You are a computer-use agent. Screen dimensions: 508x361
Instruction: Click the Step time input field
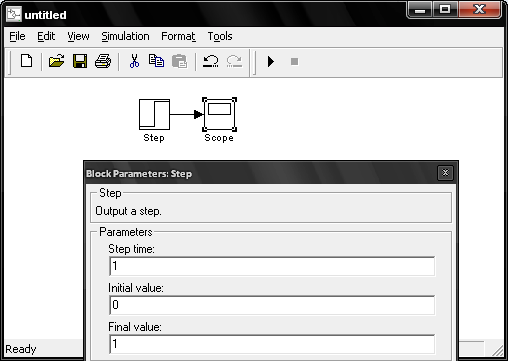pos(272,266)
